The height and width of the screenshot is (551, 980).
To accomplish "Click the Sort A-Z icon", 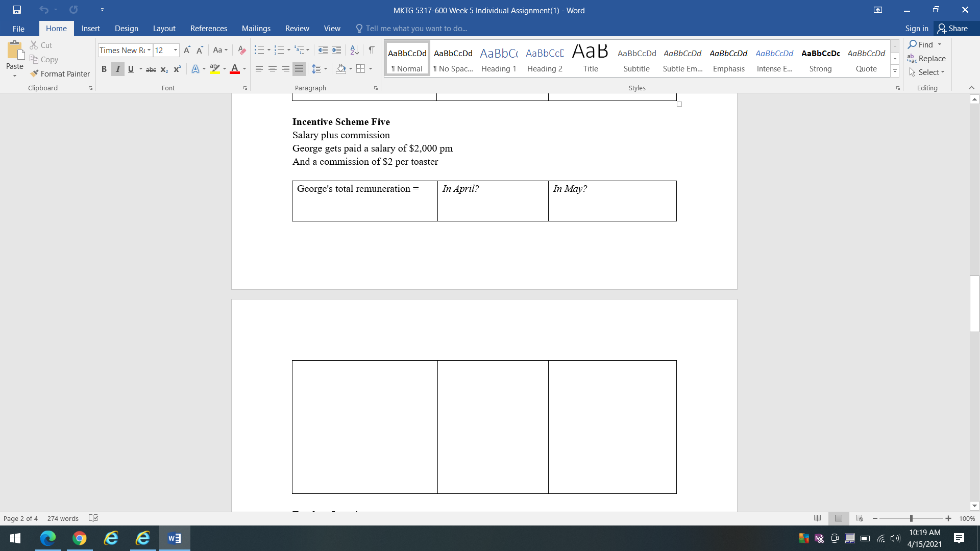I will pyautogui.click(x=354, y=50).
